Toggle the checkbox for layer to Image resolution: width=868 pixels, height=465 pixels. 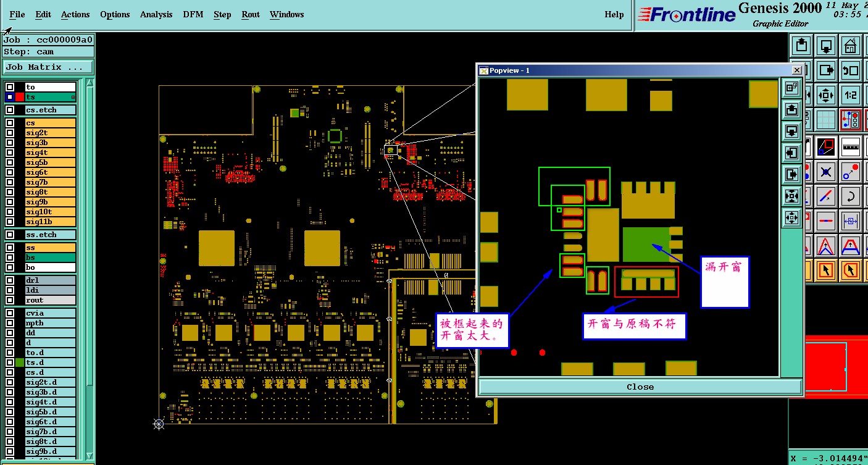10,87
